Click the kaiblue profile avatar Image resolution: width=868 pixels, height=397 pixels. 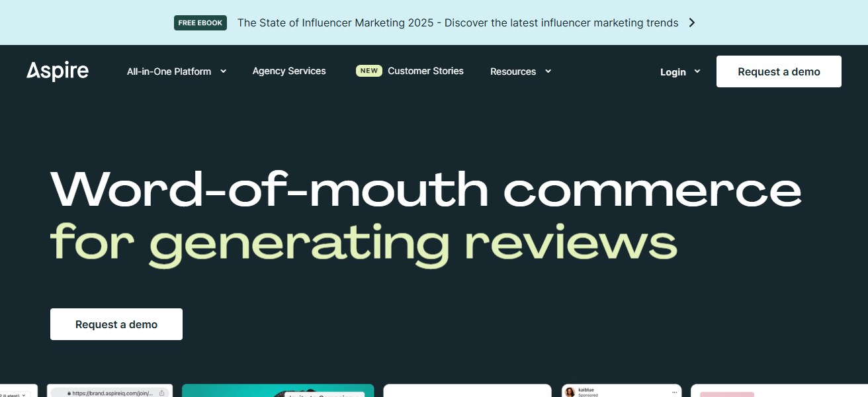pos(569,392)
